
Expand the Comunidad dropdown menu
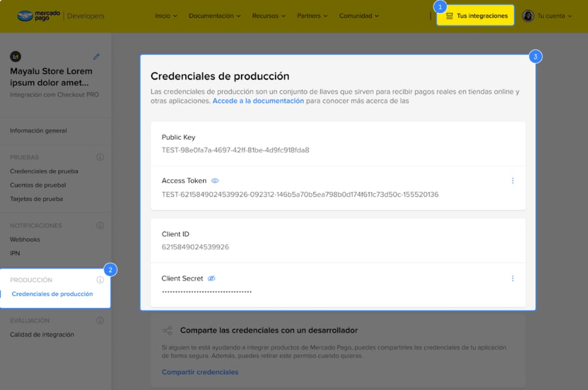click(359, 16)
